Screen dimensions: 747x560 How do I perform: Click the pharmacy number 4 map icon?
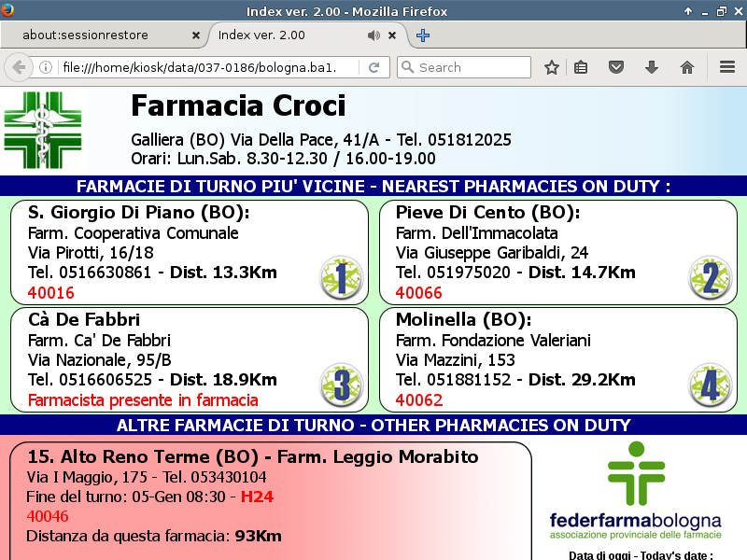click(x=709, y=385)
